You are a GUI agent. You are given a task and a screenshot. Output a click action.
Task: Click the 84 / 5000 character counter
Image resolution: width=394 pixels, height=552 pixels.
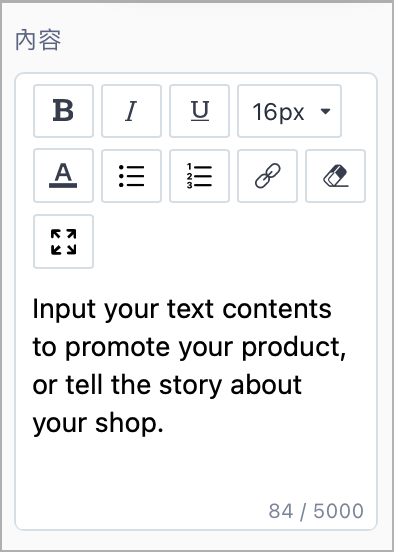point(316,511)
